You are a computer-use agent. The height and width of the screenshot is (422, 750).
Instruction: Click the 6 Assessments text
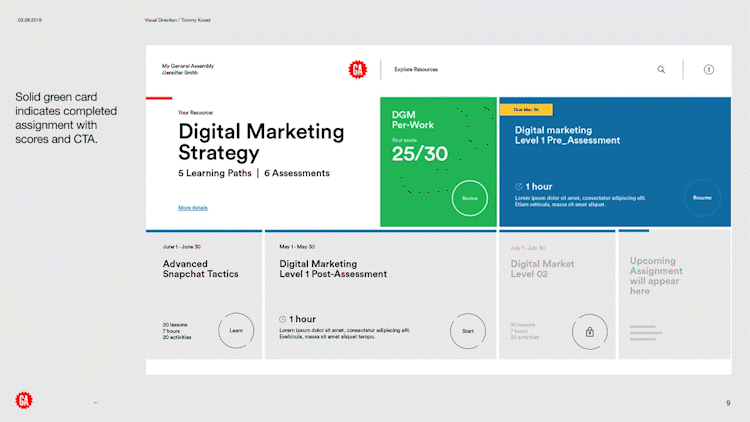click(x=297, y=173)
